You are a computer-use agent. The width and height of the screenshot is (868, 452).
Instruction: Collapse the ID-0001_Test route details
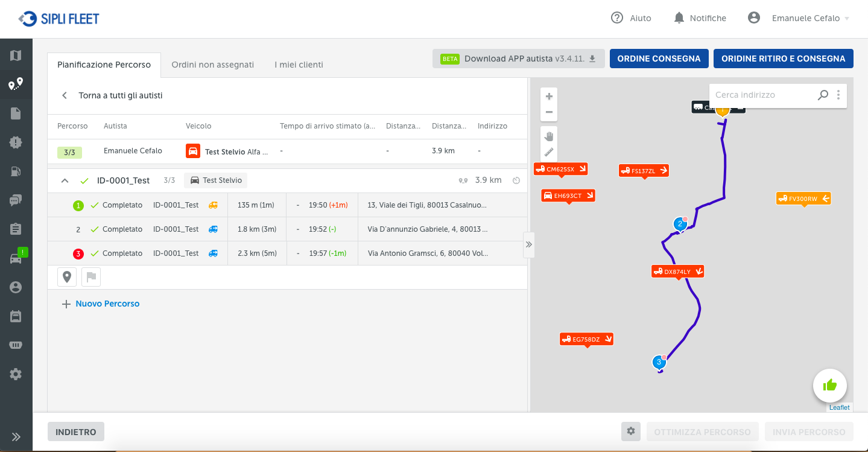(65, 180)
